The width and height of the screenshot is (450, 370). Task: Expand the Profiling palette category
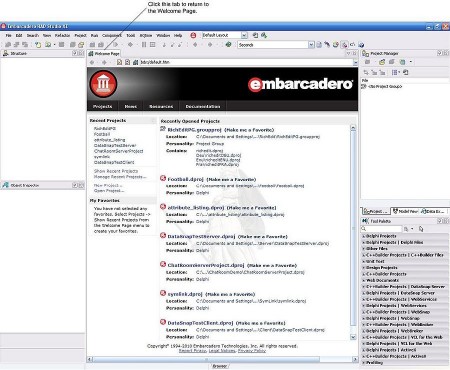405,363
